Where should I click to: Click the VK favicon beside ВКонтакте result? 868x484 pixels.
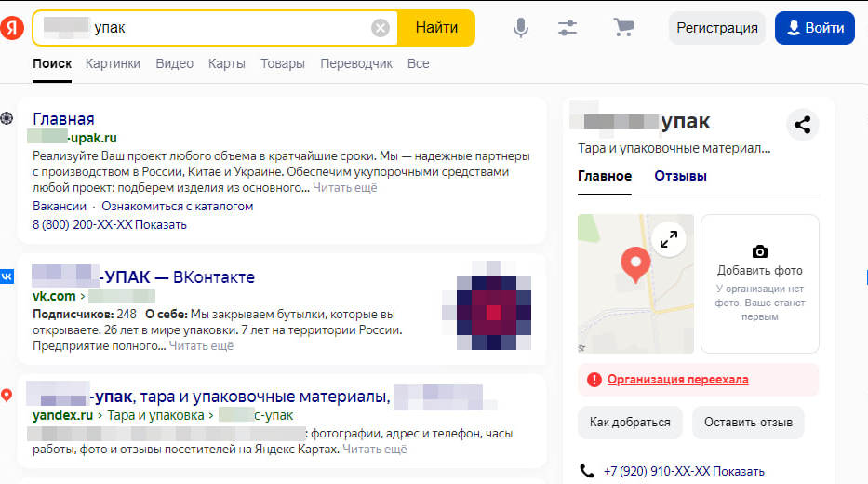[7, 276]
